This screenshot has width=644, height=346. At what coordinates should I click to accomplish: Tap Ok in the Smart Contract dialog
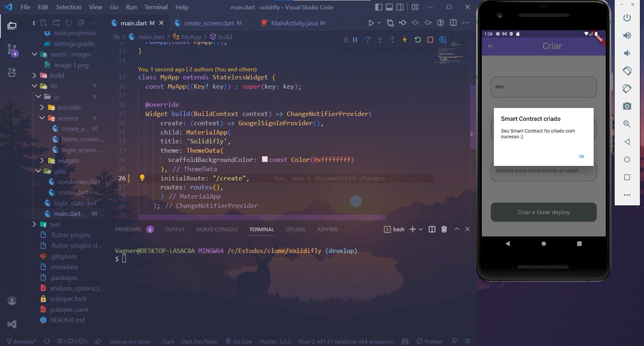[581, 156]
